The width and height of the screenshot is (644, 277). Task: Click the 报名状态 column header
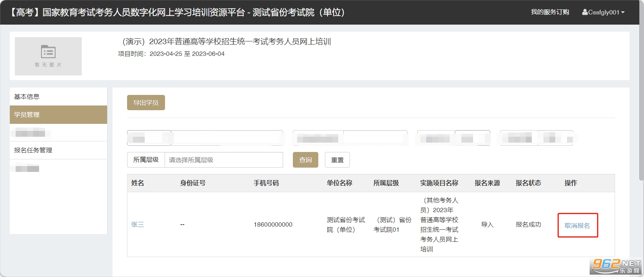click(x=528, y=183)
